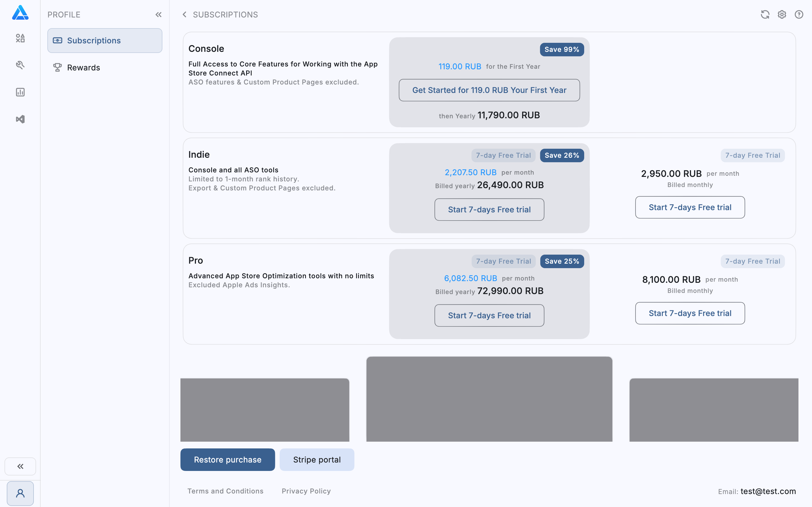Collapse the Profile panel with double chevron
This screenshot has height=507, width=812.
tap(158, 14)
